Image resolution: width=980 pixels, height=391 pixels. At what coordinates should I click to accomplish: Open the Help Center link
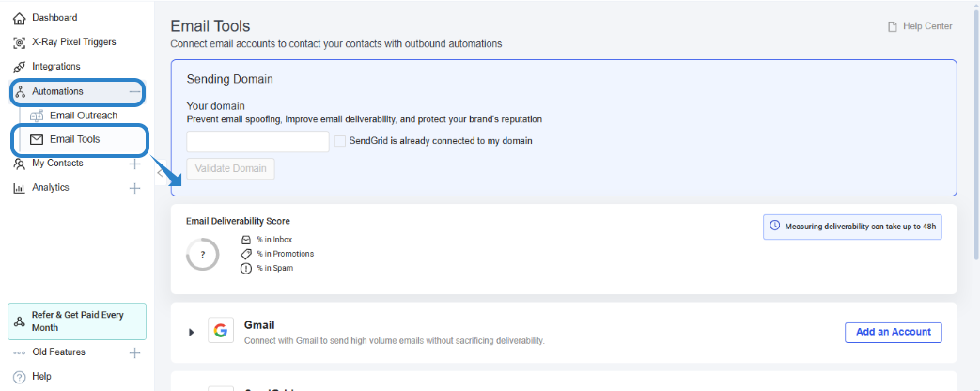pos(920,26)
